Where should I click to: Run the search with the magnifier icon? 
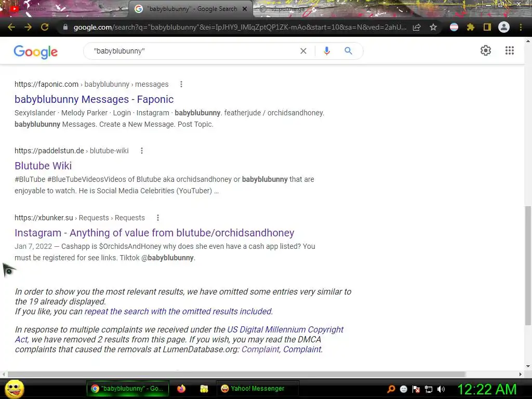348,51
